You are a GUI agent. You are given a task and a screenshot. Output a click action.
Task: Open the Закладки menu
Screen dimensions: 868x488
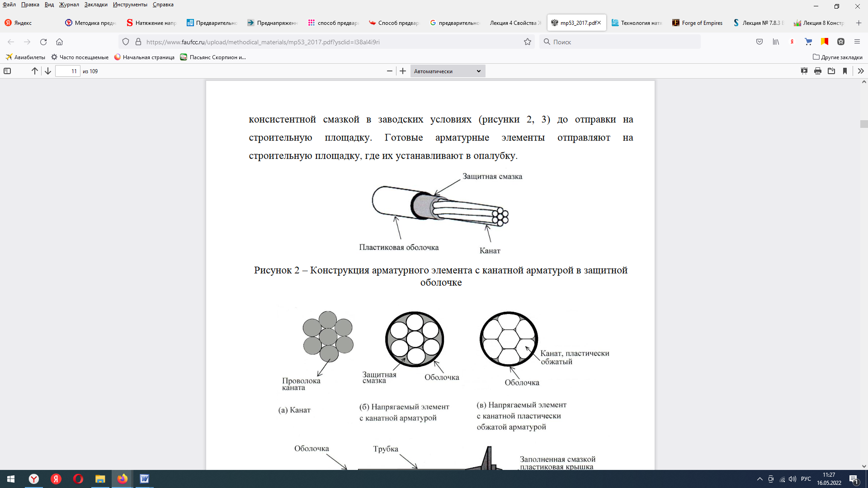96,5
